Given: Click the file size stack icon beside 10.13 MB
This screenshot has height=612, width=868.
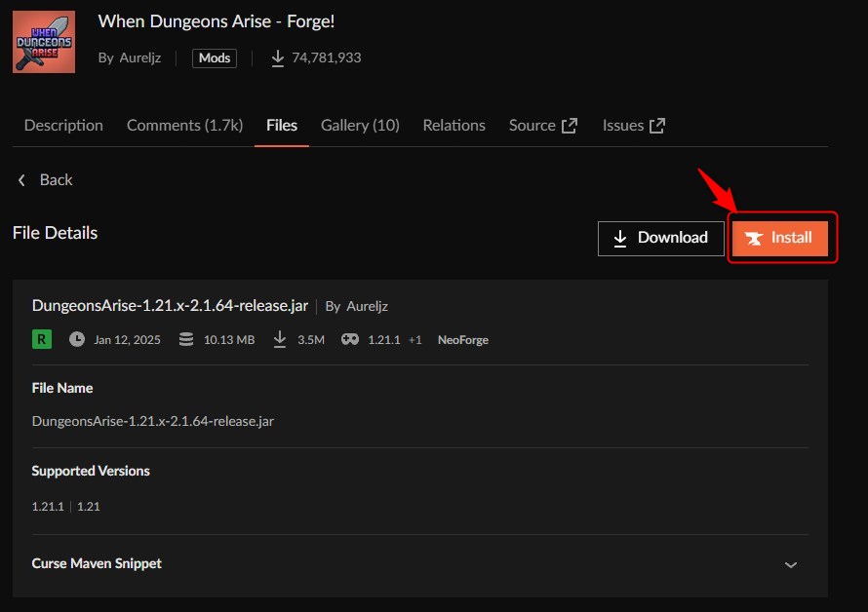Looking at the screenshot, I should [186, 339].
